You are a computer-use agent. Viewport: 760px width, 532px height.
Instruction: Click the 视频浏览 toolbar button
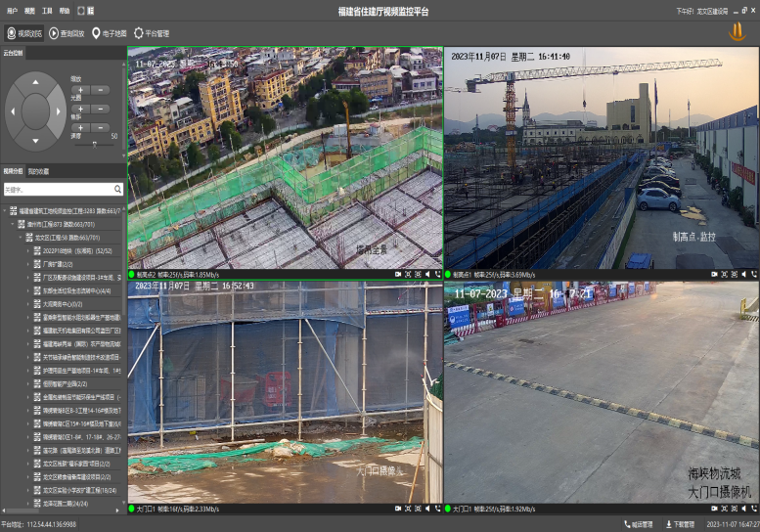24,33
